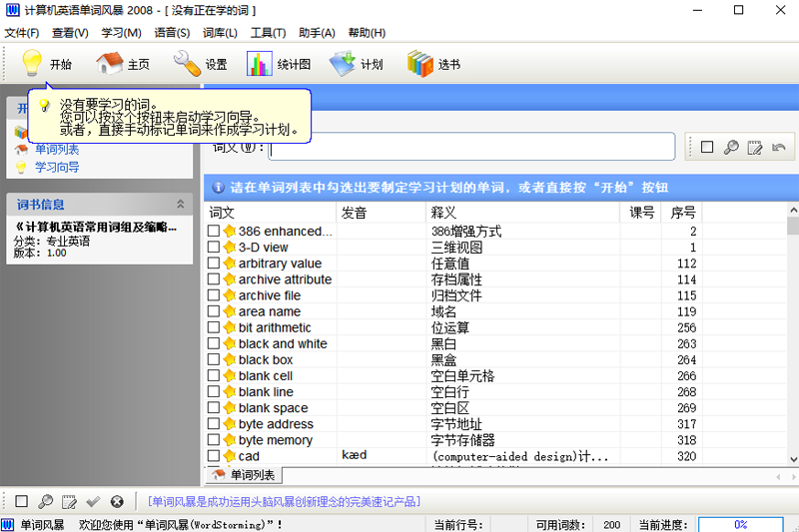Click the undo arrow icon beside word field
This screenshot has height=532, width=799.
[779, 147]
